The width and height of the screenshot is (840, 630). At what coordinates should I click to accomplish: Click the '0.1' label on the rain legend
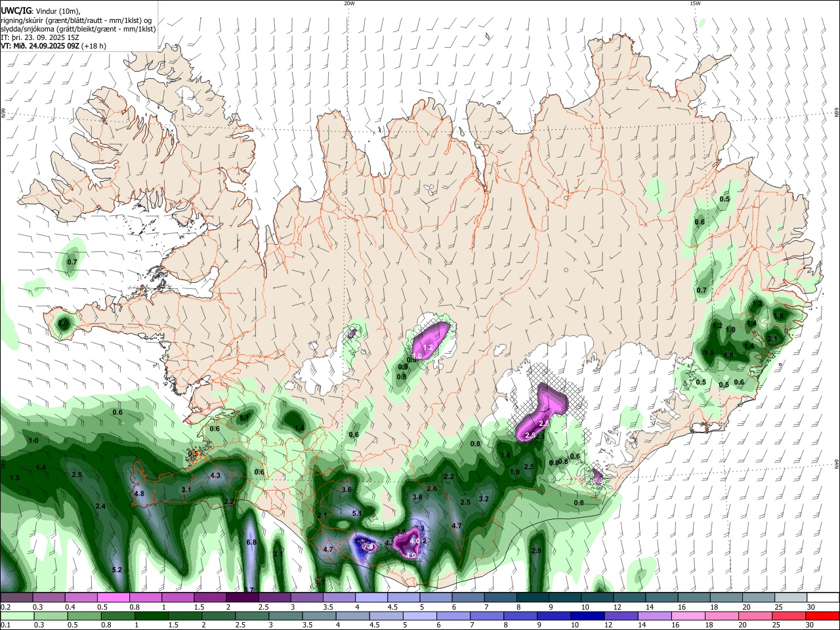(x=5, y=625)
